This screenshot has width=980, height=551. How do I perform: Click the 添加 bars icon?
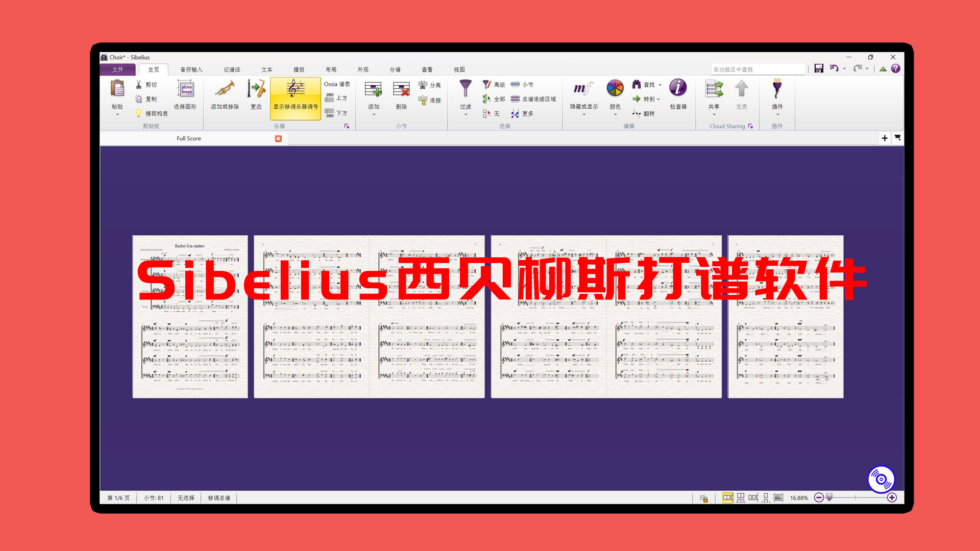pyautogui.click(x=374, y=89)
